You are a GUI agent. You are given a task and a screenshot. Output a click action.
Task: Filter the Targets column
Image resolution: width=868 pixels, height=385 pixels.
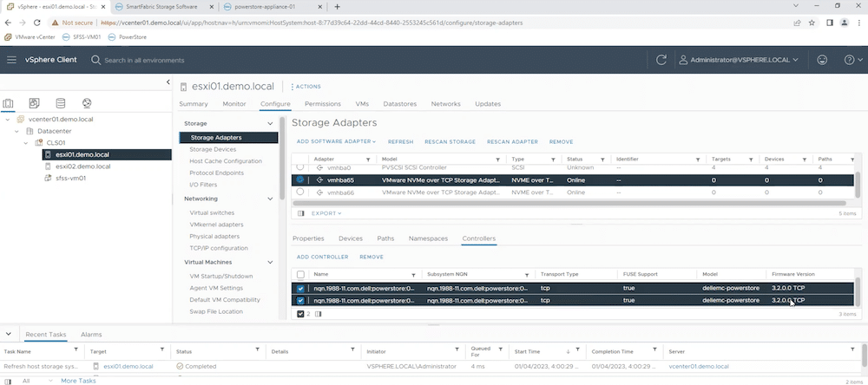pos(751,160)
